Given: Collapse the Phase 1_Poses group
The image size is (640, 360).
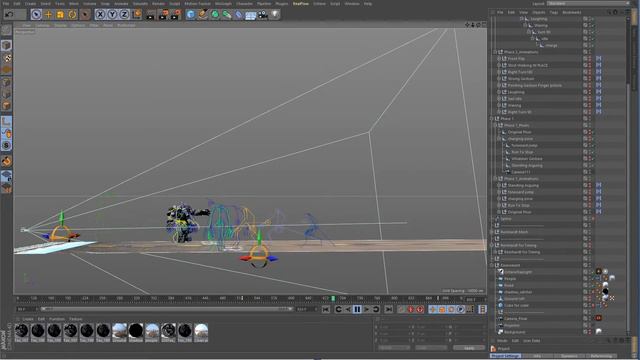Looking at the screenshot, I should pos(496,125).
